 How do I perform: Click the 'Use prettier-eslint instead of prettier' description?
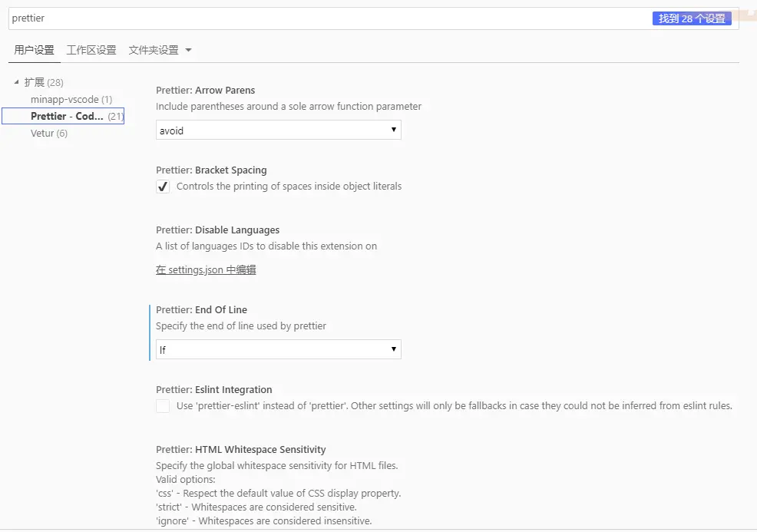click(455, 406)
